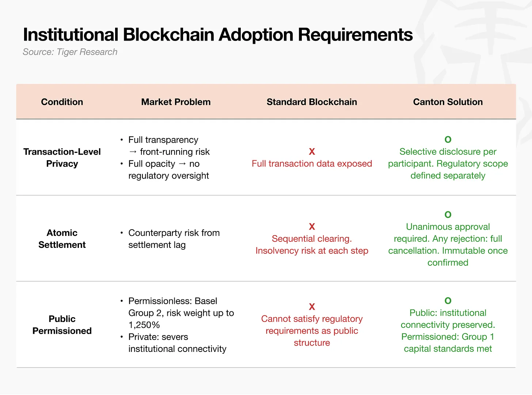Select the Canton Solution column header
The height and width of the screenshot is (395, 532).
point(448,102)
